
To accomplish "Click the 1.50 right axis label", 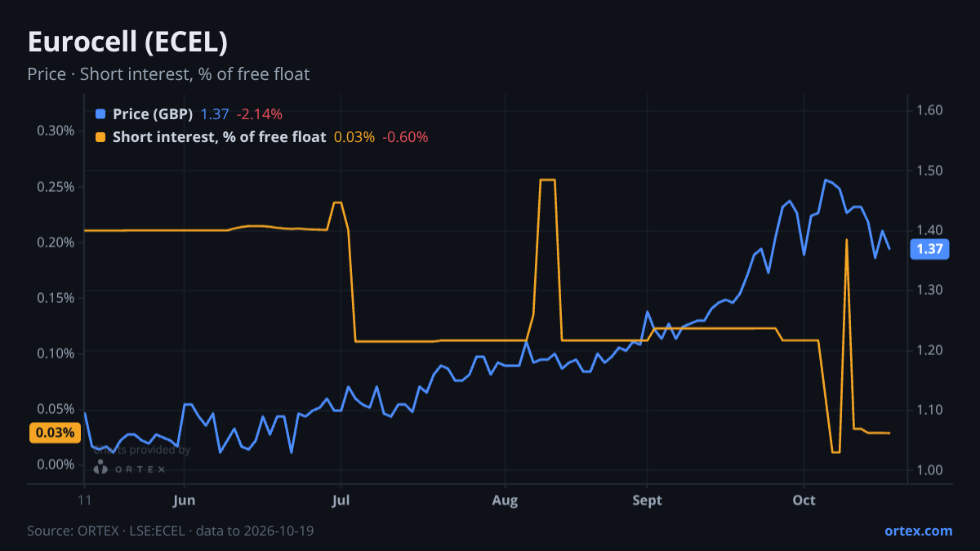I will coord(930,170).
